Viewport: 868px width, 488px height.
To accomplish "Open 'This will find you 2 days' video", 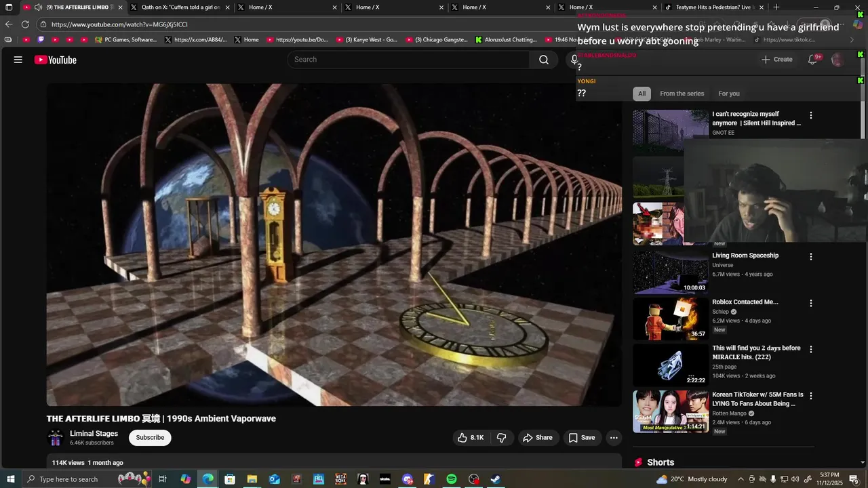I will click(x=756, y=352).
